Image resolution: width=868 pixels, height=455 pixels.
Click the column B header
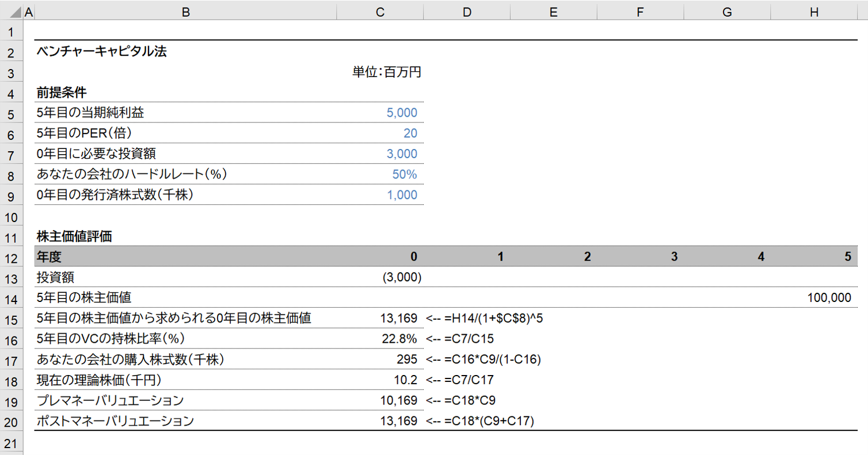(185, 10)
